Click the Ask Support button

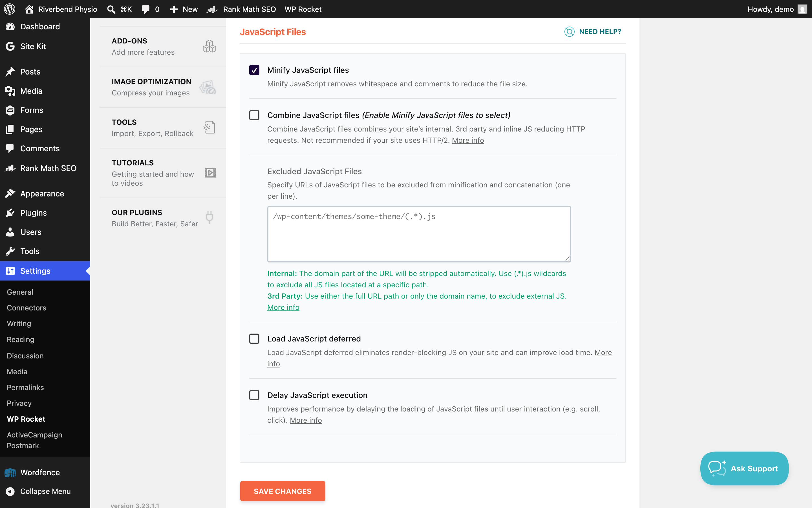(745, 468)
